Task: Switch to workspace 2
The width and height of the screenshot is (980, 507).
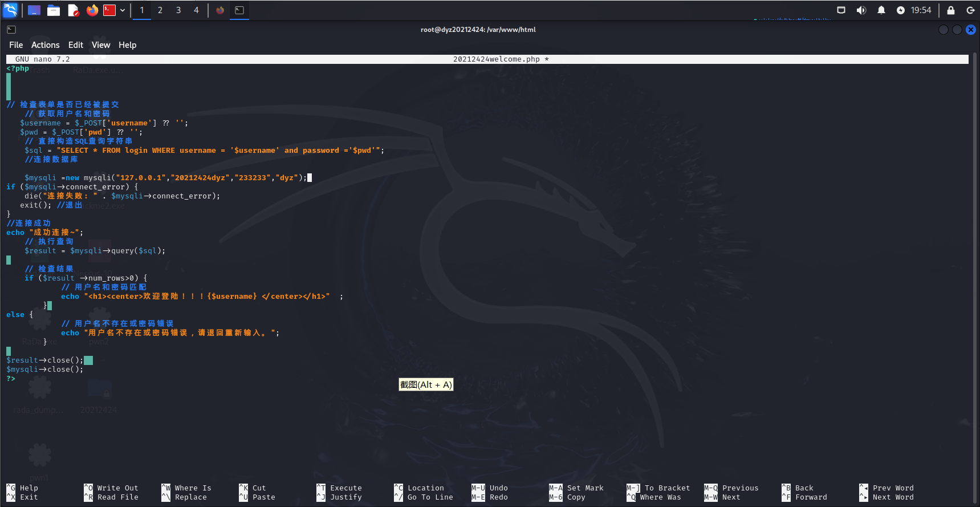Action: [x=160, y=10]
